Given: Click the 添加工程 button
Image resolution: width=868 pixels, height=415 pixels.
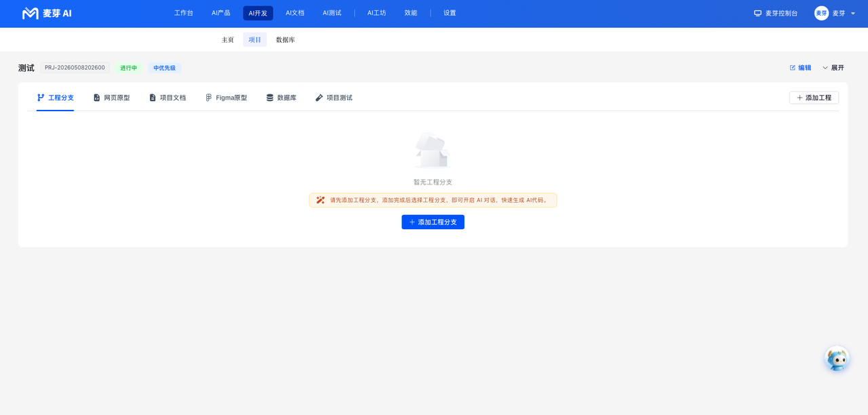Looking at the screenshot, I should coord(814,98).
